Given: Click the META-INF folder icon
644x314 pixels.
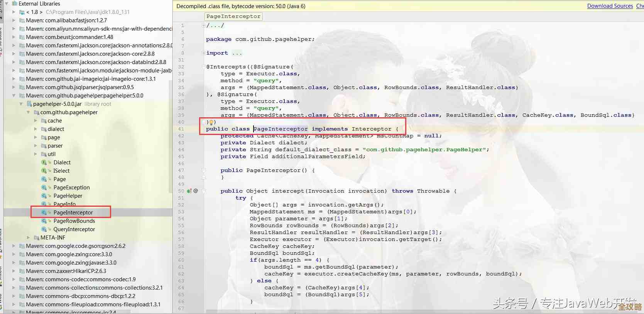Looking at the screenshot, I should [x=36, y=238].
